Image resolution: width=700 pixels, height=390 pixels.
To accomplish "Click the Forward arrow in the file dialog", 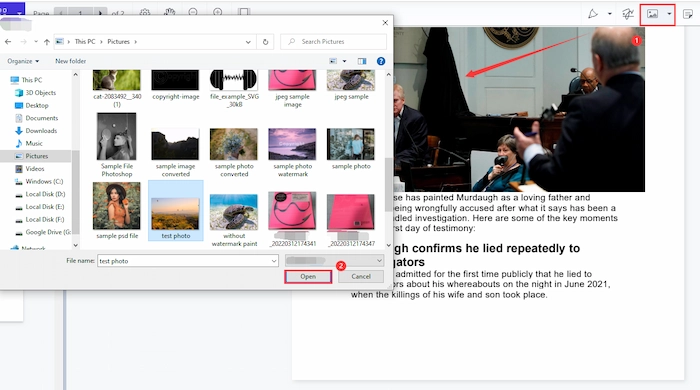I will (x=24, y=41).
